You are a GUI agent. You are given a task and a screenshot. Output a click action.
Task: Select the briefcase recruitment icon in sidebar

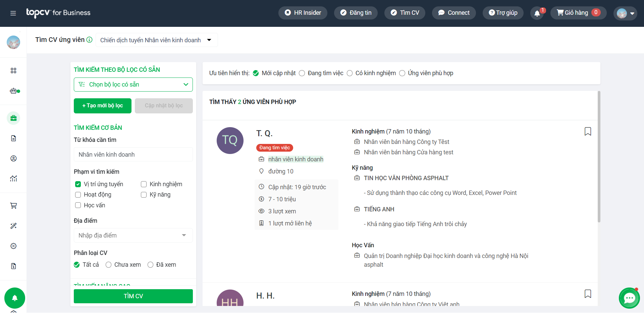point(13,118)
